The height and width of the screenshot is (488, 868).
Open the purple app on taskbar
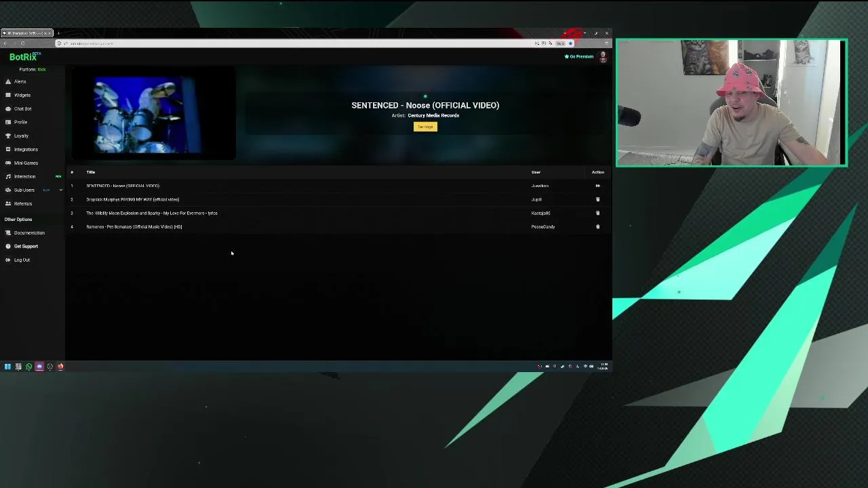[39, 366]
